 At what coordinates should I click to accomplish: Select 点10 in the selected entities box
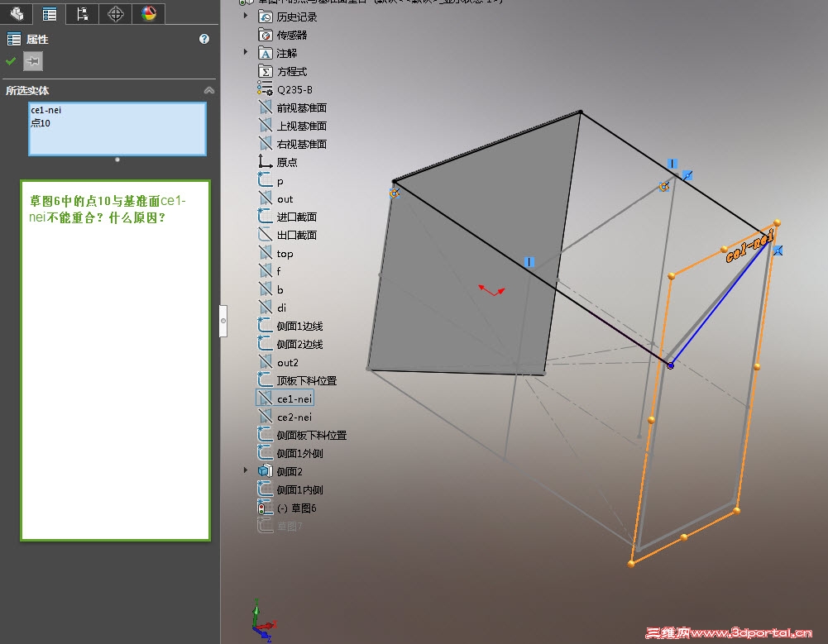point(41,123)
